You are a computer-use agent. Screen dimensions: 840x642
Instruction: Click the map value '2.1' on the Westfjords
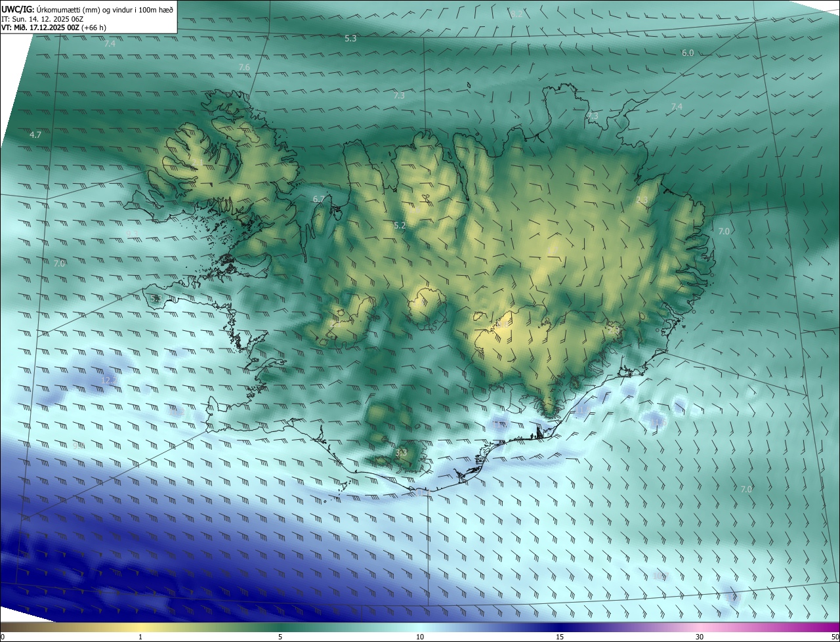[x=197, y=163]
